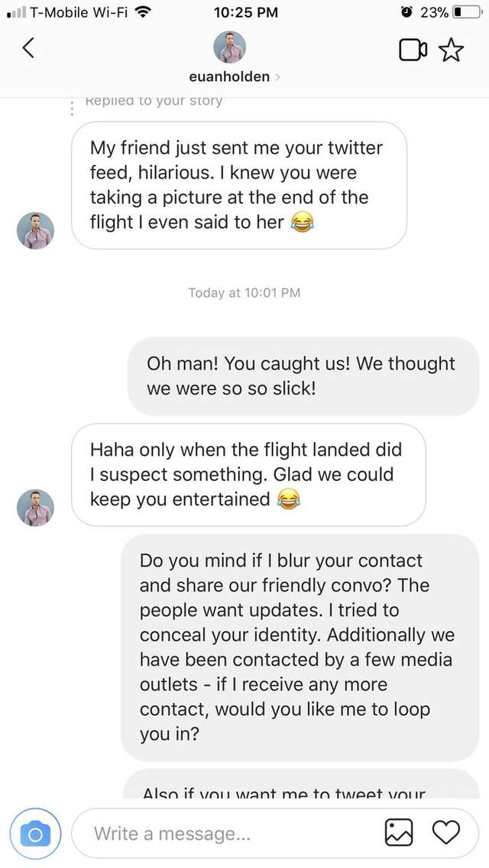Open camera from the blue camera button
The width and height of the screenshot is (489, 868).
[34, 834]
